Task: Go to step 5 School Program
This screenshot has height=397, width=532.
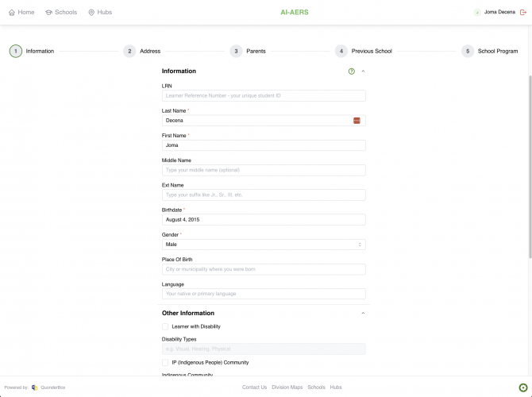Action: pyautogui.click(x=490, y=52)
